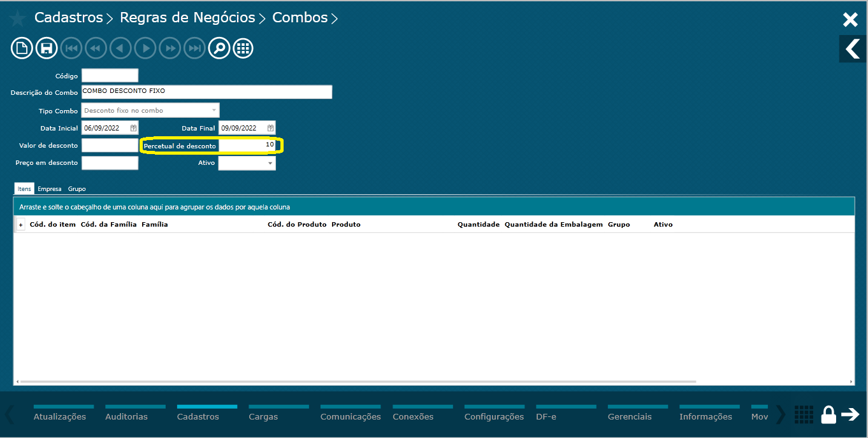Open the Ativo dropdown

click(x=269, y=162)
